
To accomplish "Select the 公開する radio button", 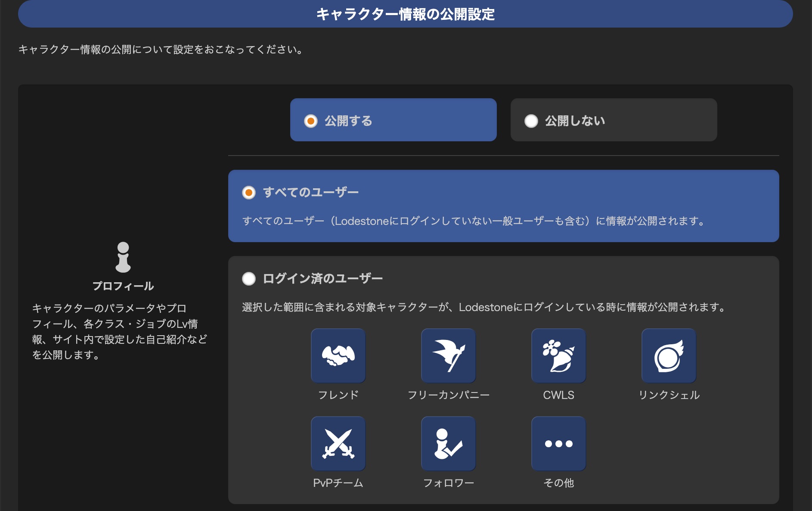I will (311, 121).
